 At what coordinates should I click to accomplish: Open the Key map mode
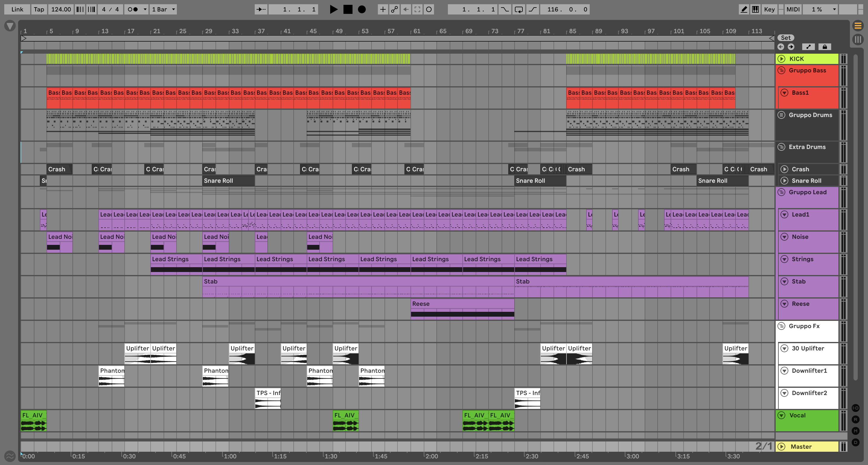point(769,9)
